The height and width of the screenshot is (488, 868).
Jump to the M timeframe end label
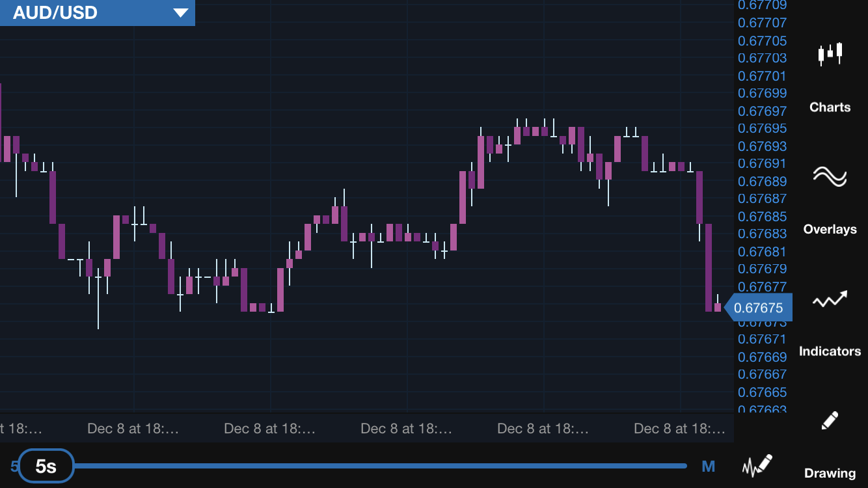coord(709,466)
